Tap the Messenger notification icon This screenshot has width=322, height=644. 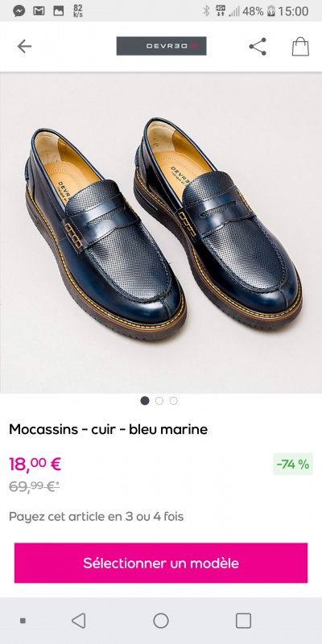point(19,11)
